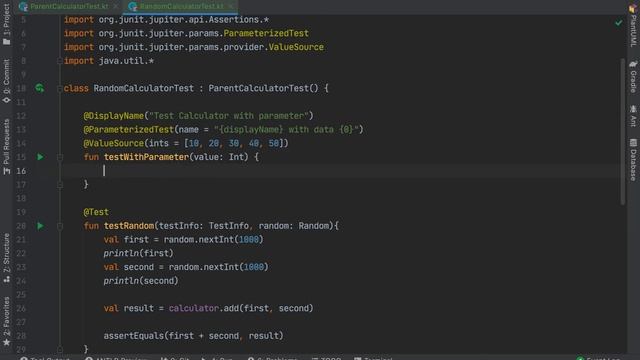Screen dimensions: 640x360
Task: Click the green inspection checkmark indicator
Action: pos(618,23)
